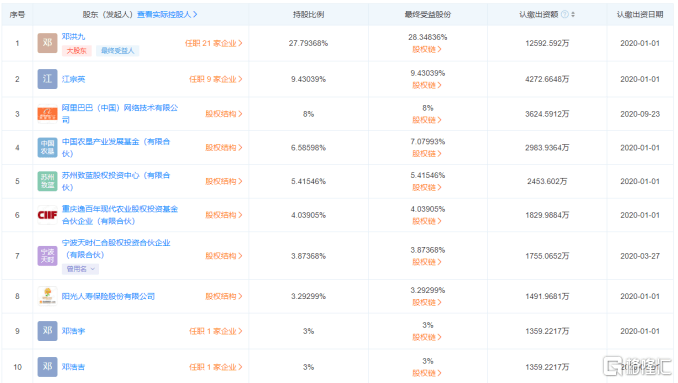Open 股权结构 for 苏州致蓝股权投资中心

click(224, 181)
